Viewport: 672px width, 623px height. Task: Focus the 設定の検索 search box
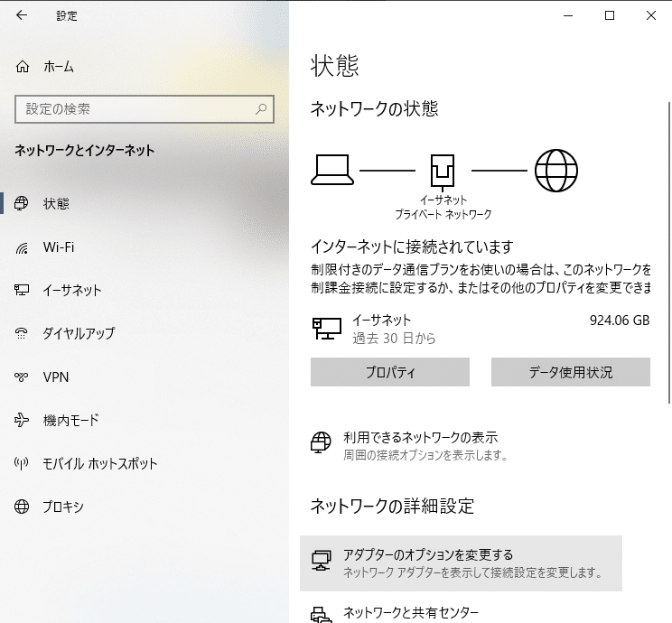tap(145, 109)
